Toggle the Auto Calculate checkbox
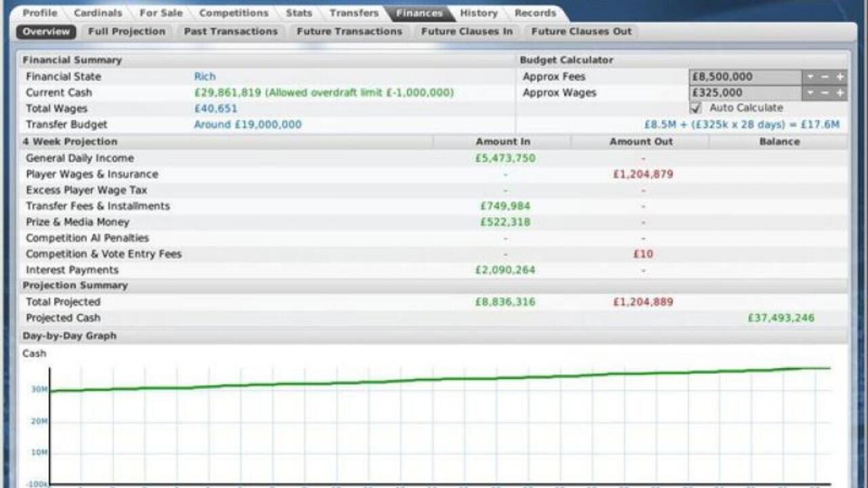 (695, 108)
